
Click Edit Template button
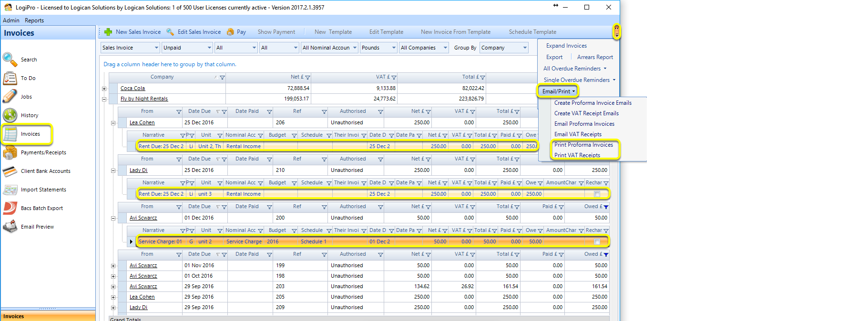pyautogui.click(x=386, y=32)
